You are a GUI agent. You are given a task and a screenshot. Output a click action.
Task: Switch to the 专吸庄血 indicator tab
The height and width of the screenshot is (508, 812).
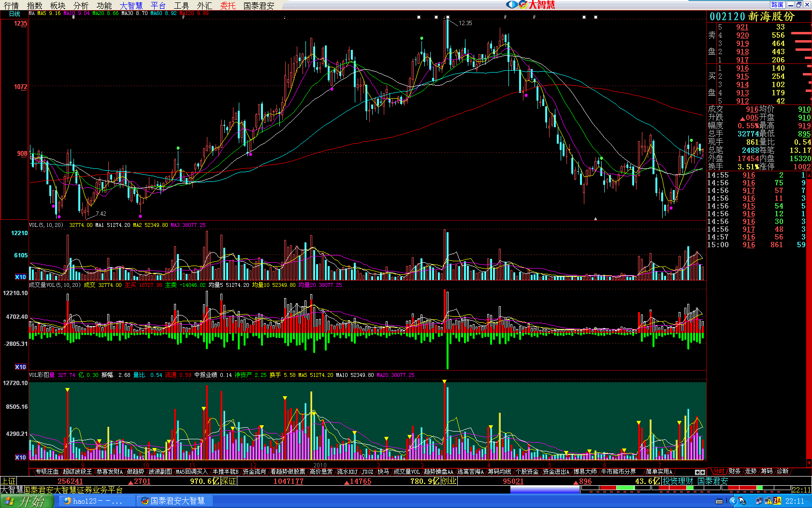47,472
